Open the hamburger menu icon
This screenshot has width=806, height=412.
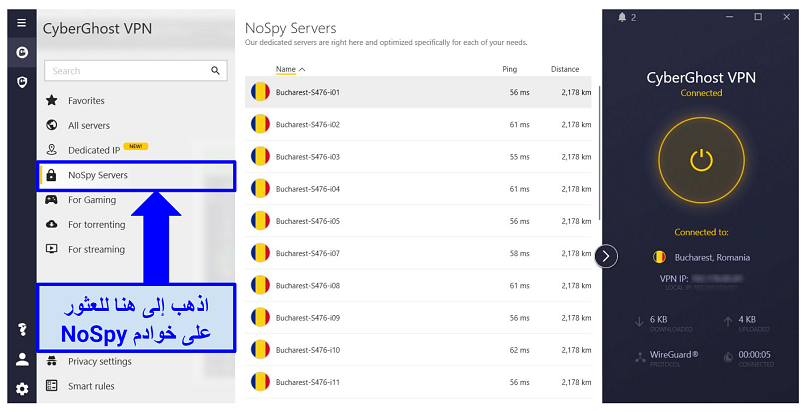pos(22,23)
